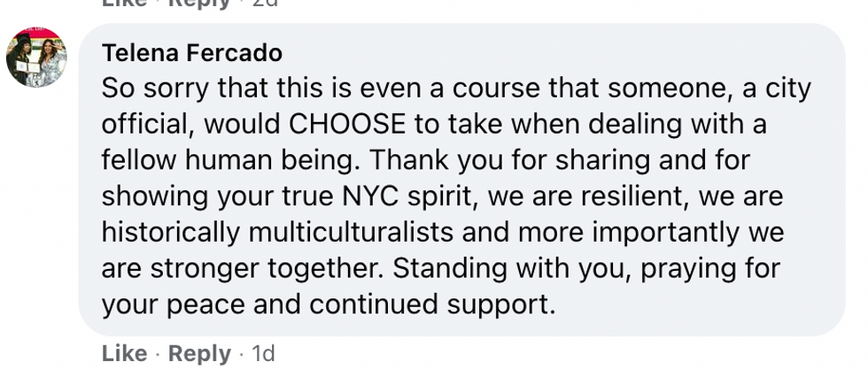Click the words fellow human being
The height and width of the screenshot is (370, 868).
click(228, 161)
